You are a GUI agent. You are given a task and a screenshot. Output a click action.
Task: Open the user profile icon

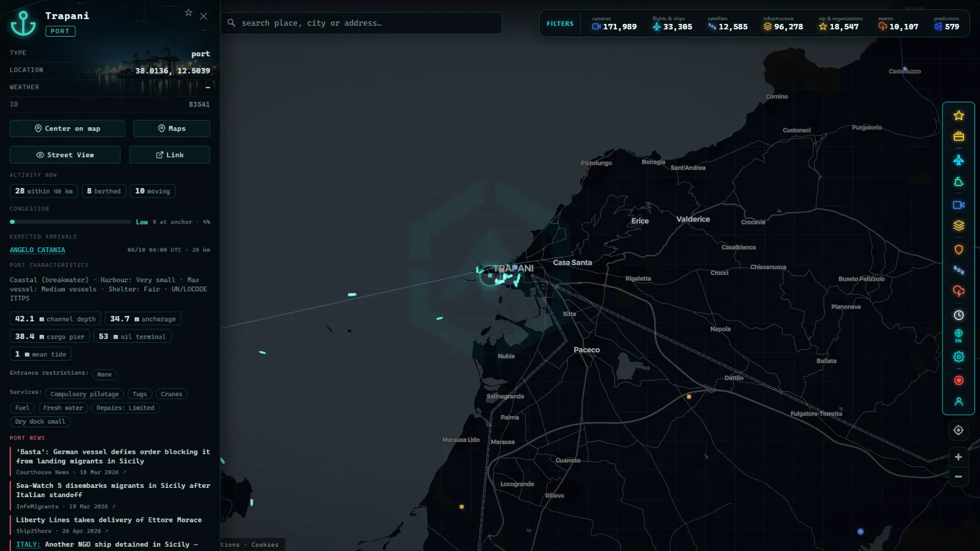pyautogui.click(x=959, y=402)
